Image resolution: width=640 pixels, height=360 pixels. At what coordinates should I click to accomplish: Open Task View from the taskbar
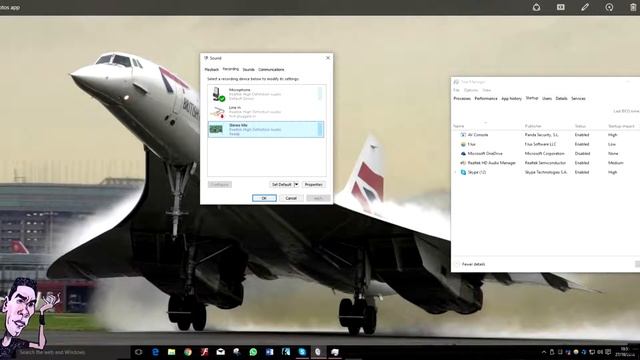point(138,352)
